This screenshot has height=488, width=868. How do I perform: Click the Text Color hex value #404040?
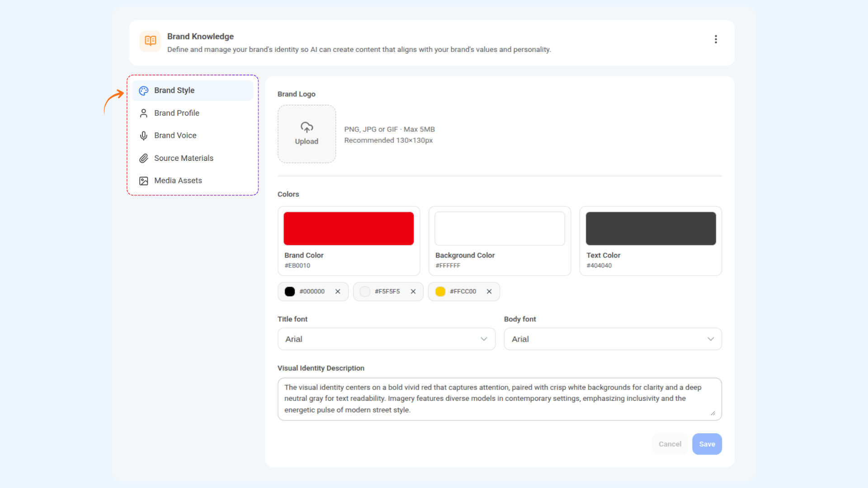[x=599, y=266]
